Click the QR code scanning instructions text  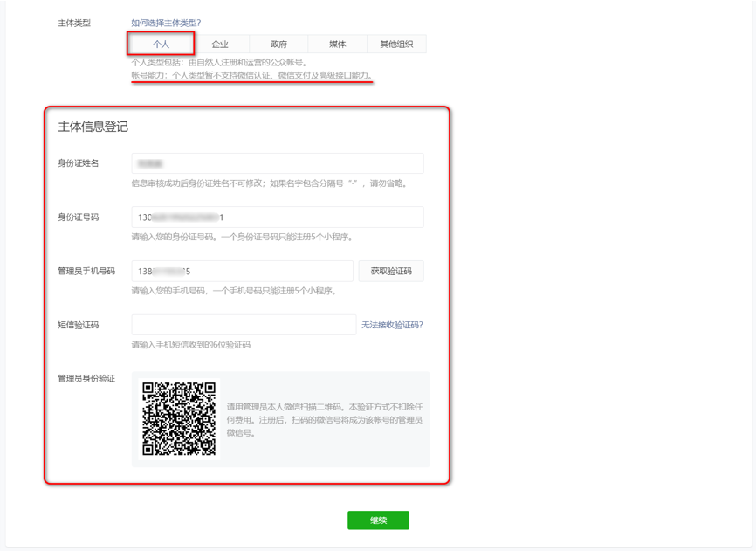(x=325, y=420)
